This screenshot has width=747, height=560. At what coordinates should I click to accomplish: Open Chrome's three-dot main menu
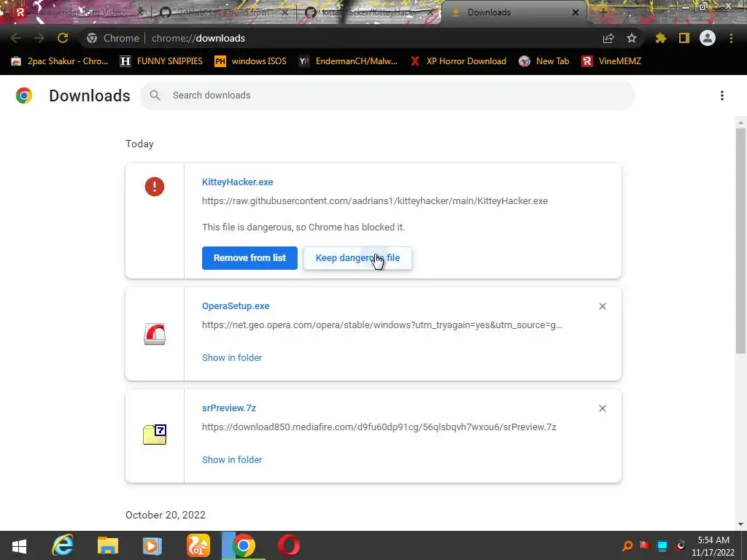click(731, 38)
